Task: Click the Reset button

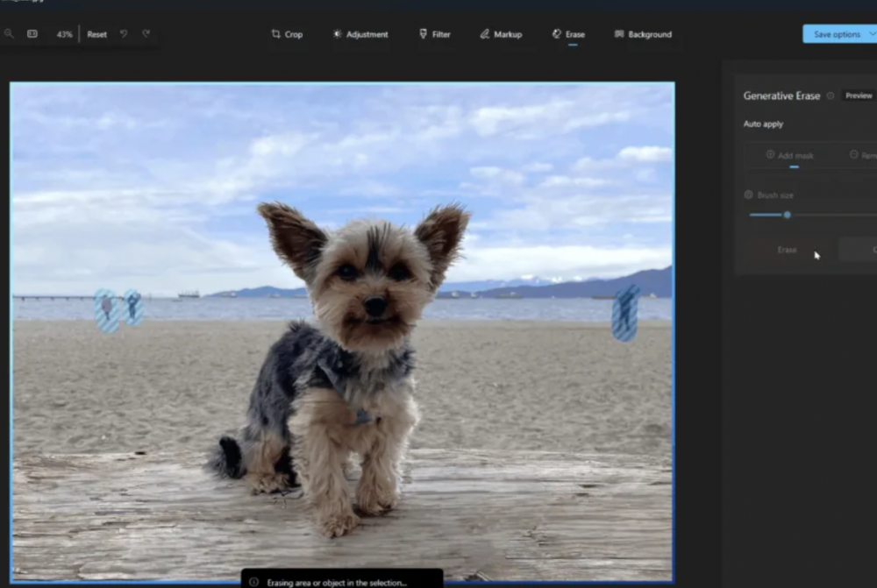Action: click(x=96, y=33)
